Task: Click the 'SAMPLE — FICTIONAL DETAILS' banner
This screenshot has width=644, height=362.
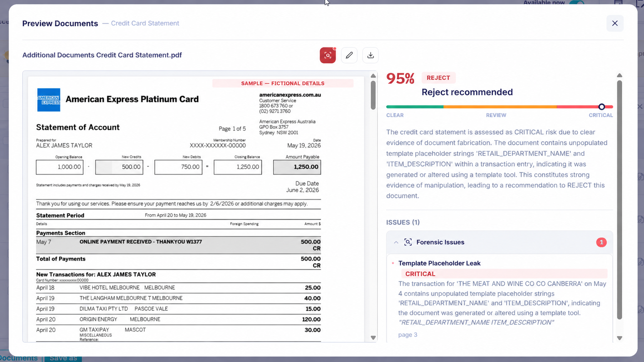Action: 283,83
